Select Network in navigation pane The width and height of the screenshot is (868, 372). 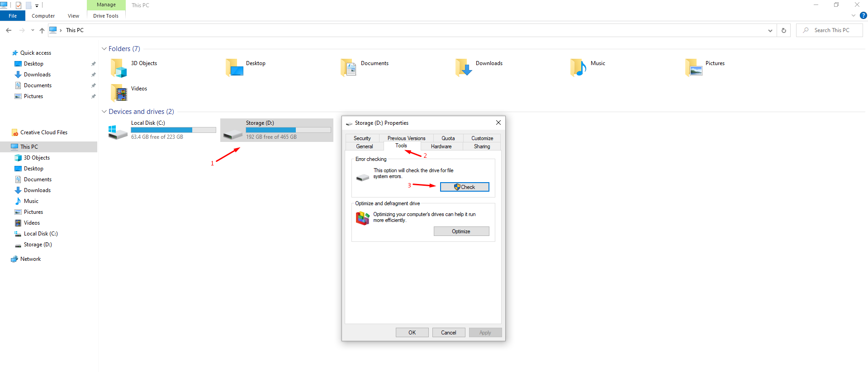tap(30, 259)
